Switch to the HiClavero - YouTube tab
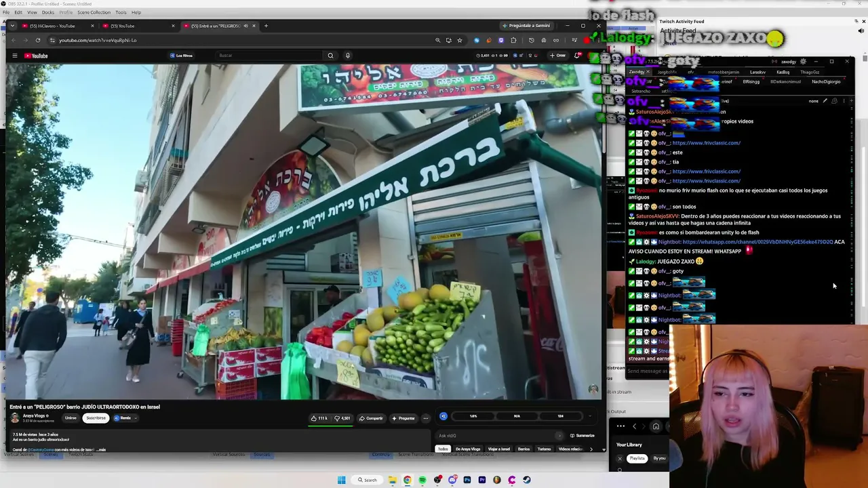This screenshot has width=868, height=488. (57, 26)
